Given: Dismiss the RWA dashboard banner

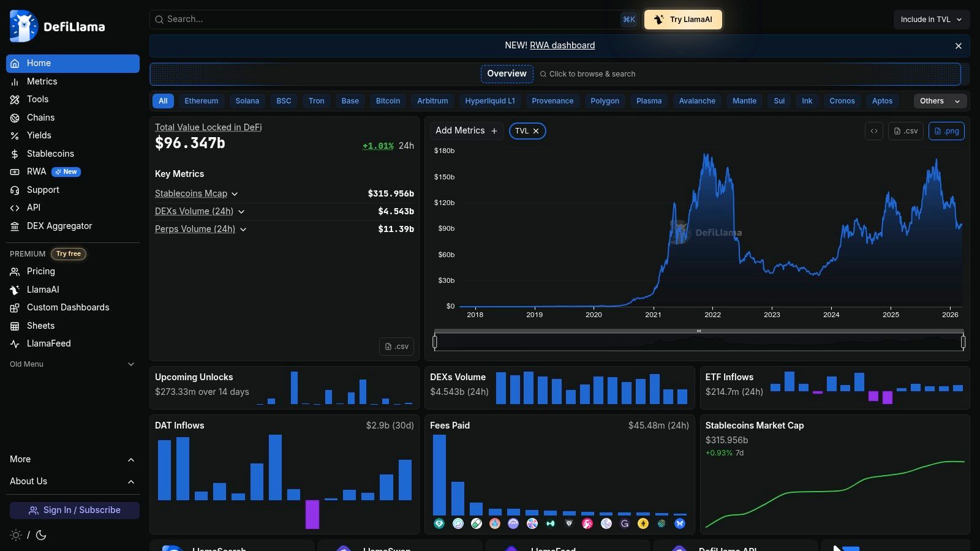Looking at the screenshot, I should [959, 46].
